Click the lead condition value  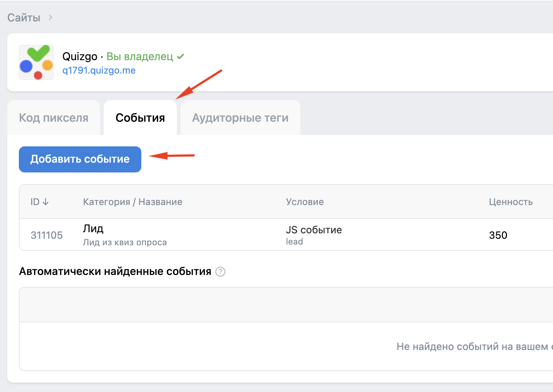tap(294, 242)
